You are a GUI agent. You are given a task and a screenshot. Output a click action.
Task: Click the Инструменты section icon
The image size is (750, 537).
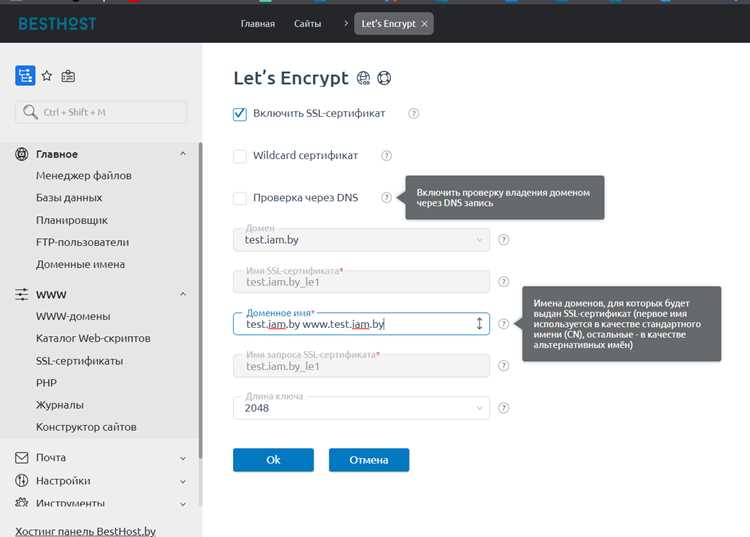pyautogui.click(x=22, y=502)
